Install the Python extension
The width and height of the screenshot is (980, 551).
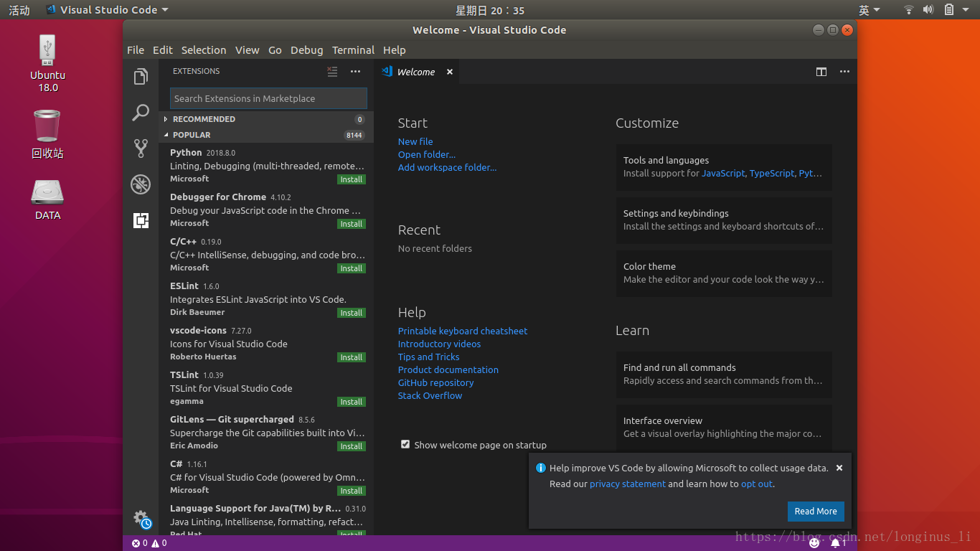click(x=352, y=179)
